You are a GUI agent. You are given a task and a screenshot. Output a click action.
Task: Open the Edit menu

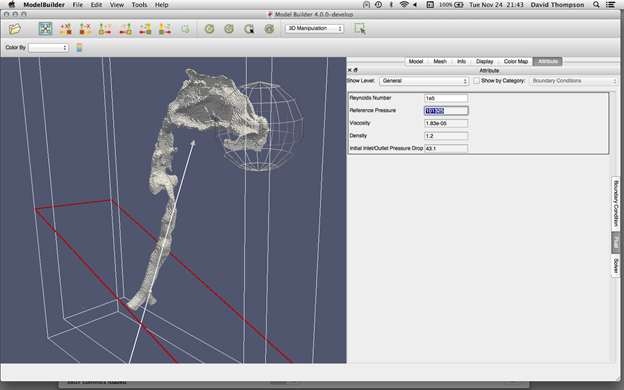click(x=96, y=5)
